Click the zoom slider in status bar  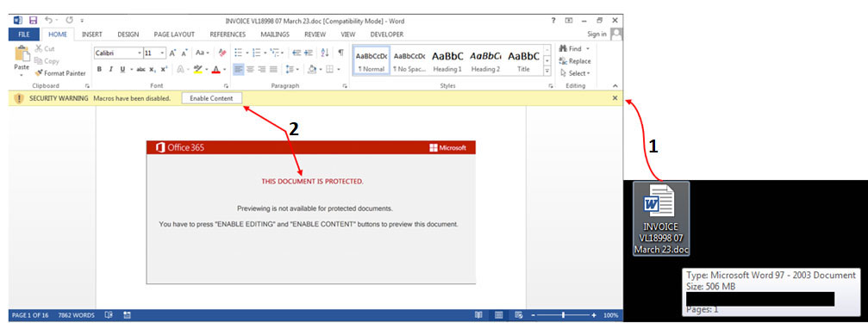click(563, 314)
